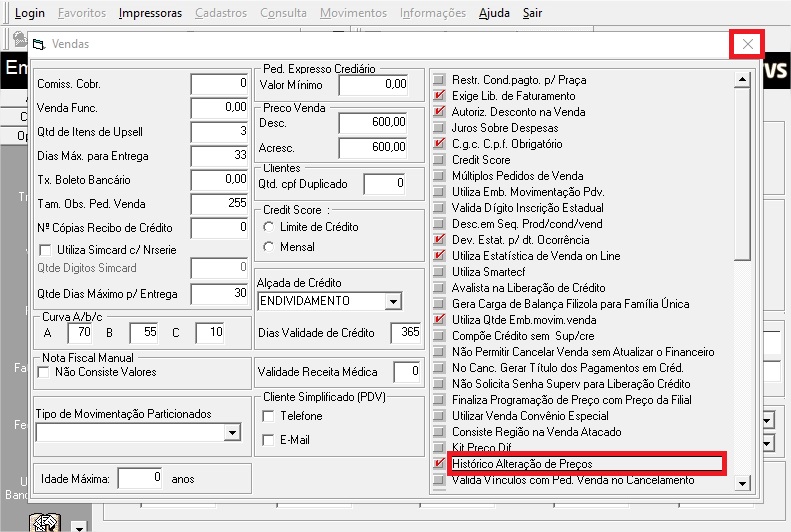Open the Impressoras menu

150,13
